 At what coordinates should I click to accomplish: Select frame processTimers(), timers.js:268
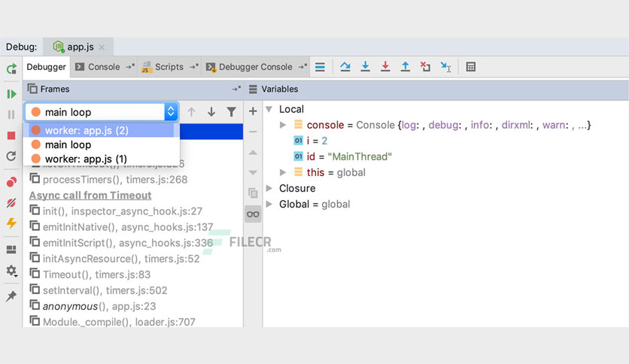tap(108, 179)
